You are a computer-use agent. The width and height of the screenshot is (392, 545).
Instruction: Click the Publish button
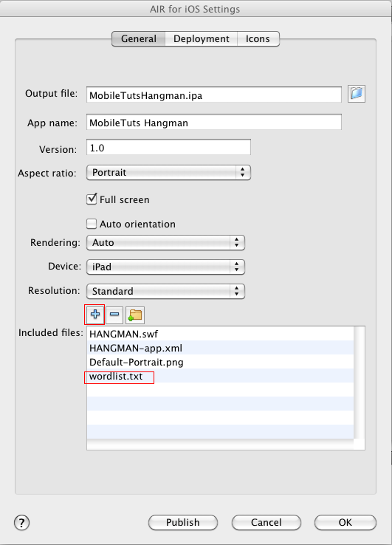[x=183, y=522]
